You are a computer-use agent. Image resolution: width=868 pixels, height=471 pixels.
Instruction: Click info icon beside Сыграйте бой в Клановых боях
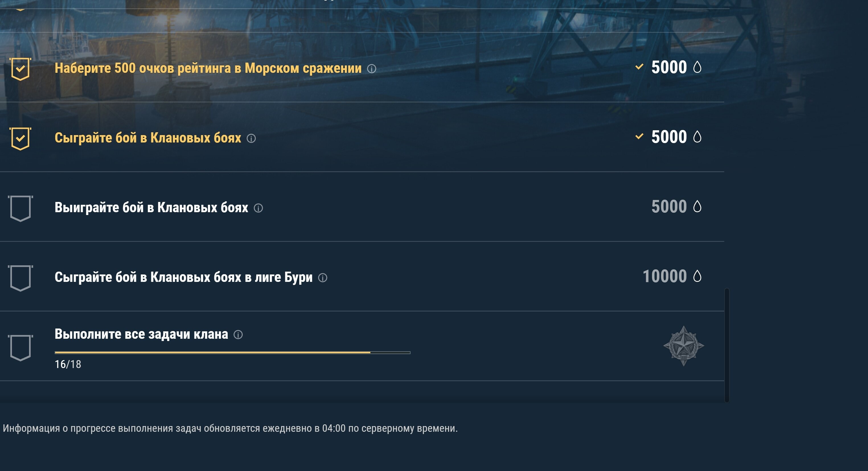pyautogui.click(x=251, y=139)
